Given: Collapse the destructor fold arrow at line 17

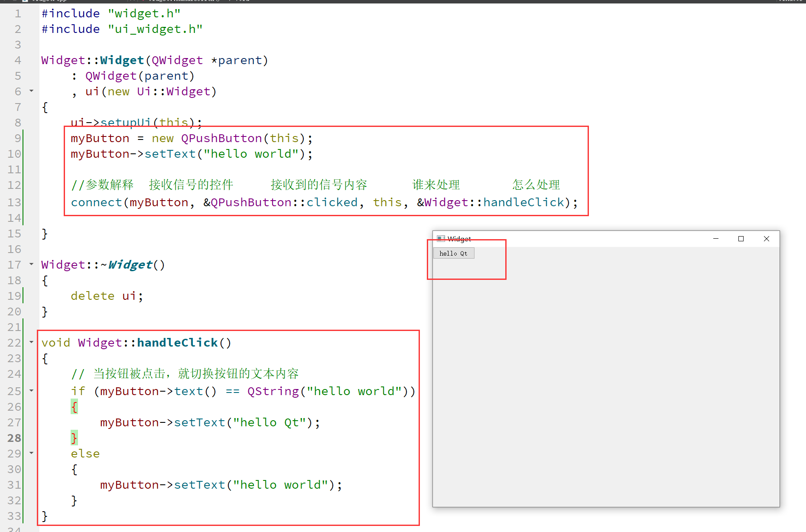Looking at the screenshot, I should pyautogui.click(x=31, y=264).
